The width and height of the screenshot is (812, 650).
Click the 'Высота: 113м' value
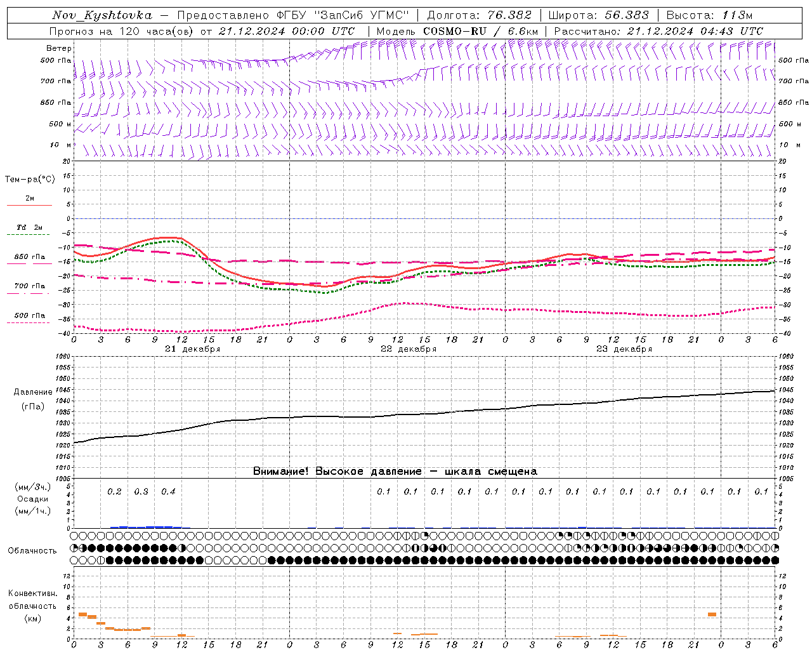709,15
